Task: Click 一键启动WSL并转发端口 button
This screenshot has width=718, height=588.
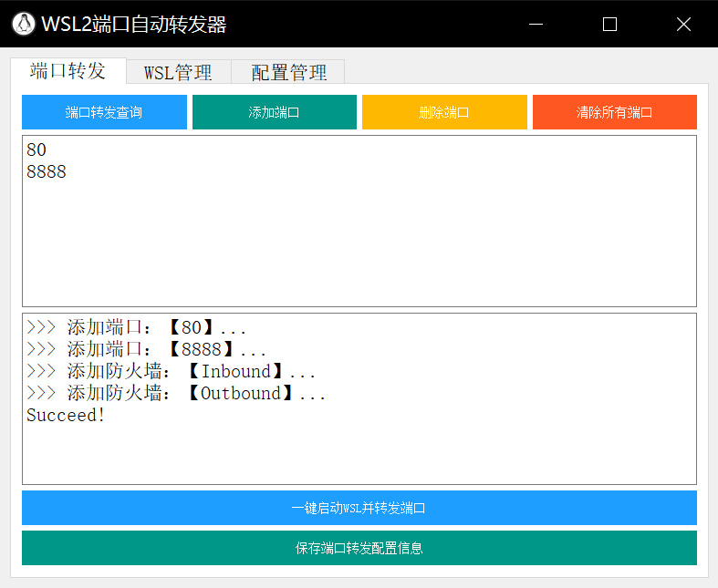Action: [x=359, y=508]
